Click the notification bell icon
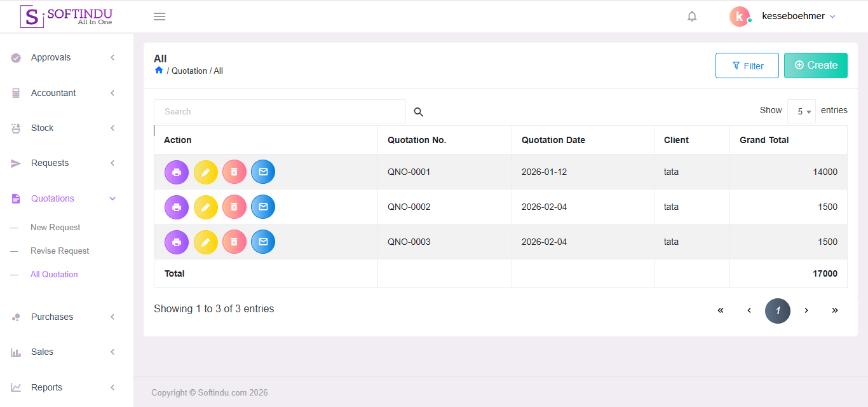 [692, 16]
